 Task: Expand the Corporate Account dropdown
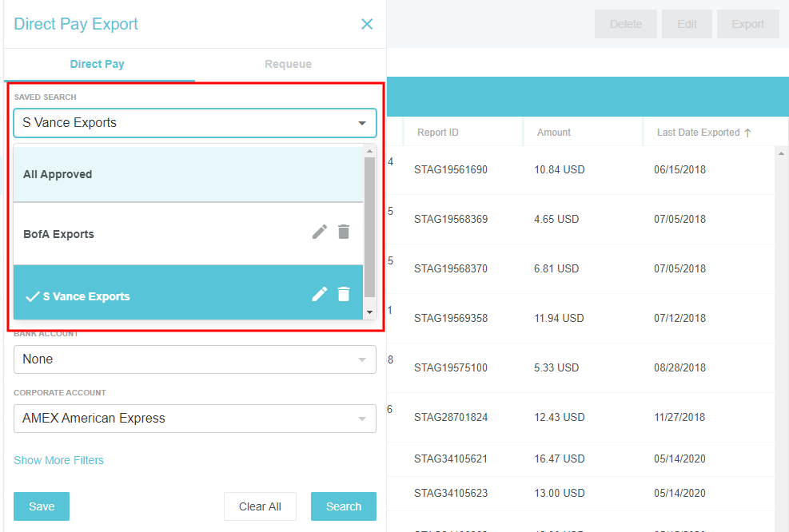pos(194,419)
